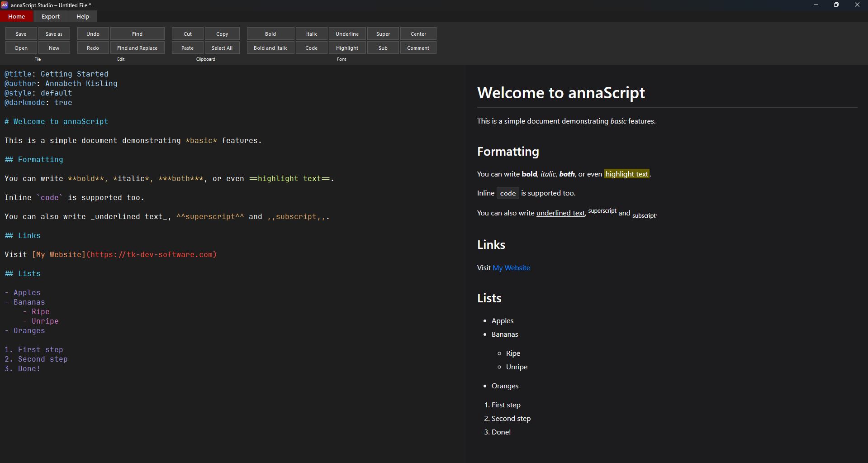Click the '## Formatting' source line
This screenshot has width=868, height=463.
34,160
